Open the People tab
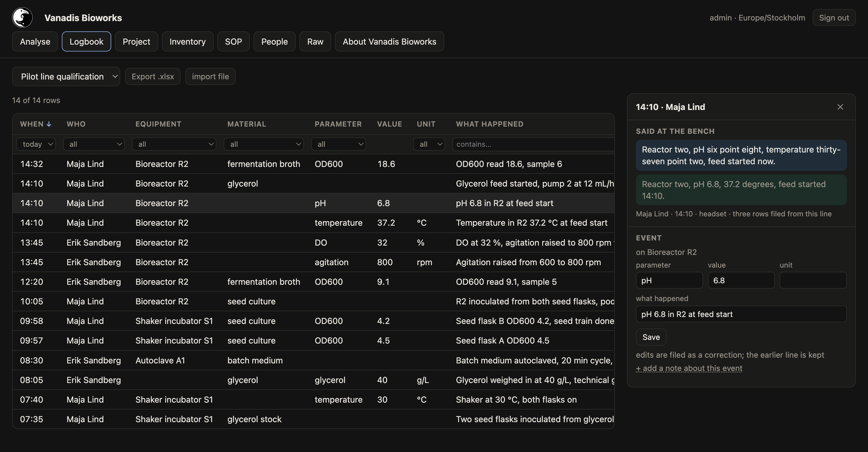The image size is (868, 452). [274, 41]
